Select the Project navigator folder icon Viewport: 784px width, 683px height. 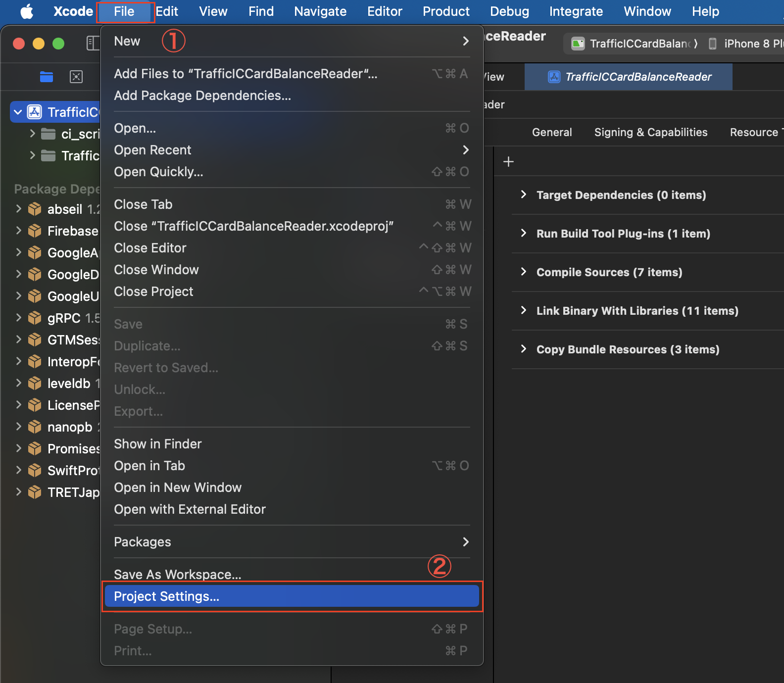tap(47, 77)
